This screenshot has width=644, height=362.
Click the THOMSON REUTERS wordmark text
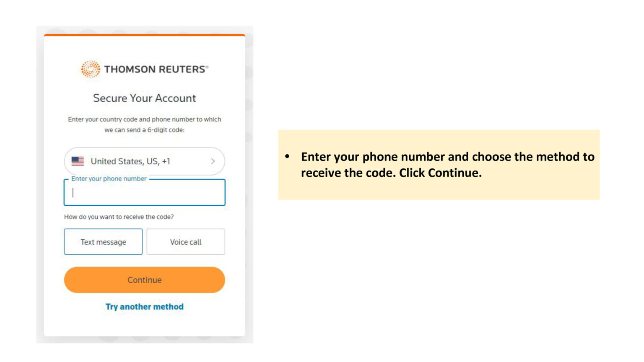coord(154,70)
